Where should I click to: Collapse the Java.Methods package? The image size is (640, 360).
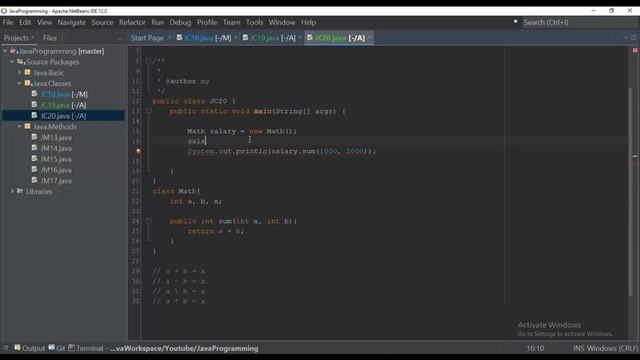(x=20, y=126)
